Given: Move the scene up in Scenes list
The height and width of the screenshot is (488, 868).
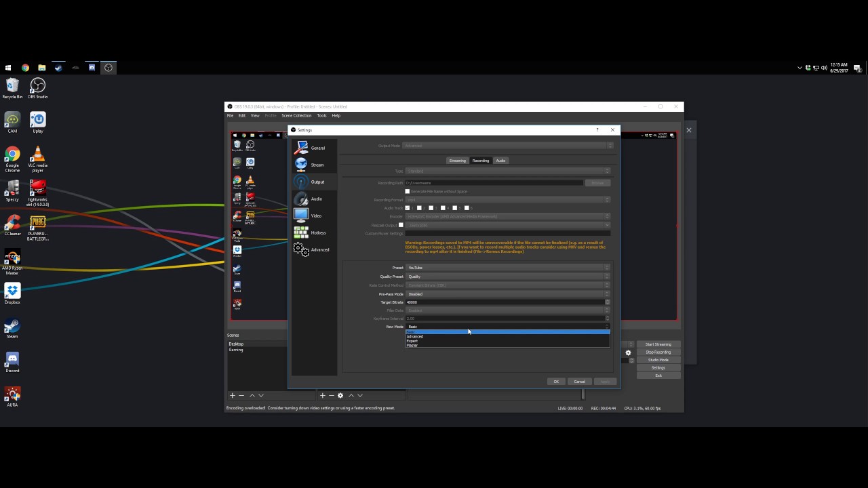Looking at the screenshot, I should pos(252,395).
